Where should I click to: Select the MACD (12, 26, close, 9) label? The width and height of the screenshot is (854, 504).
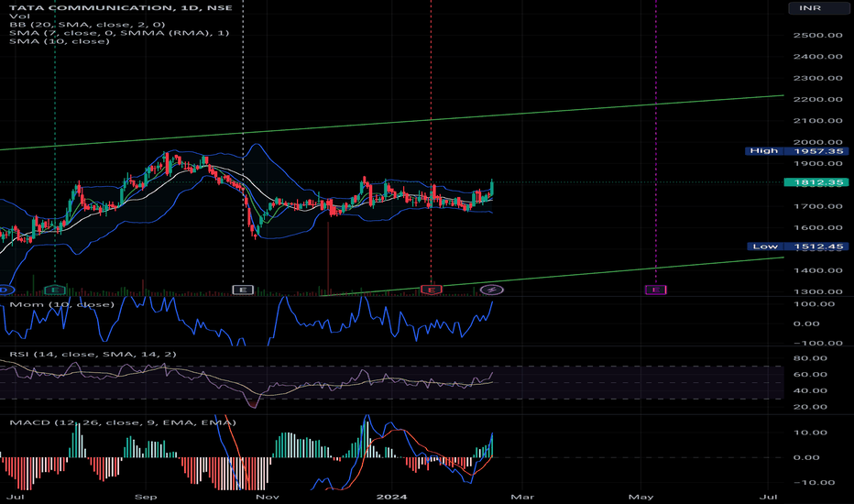point(123,422)
